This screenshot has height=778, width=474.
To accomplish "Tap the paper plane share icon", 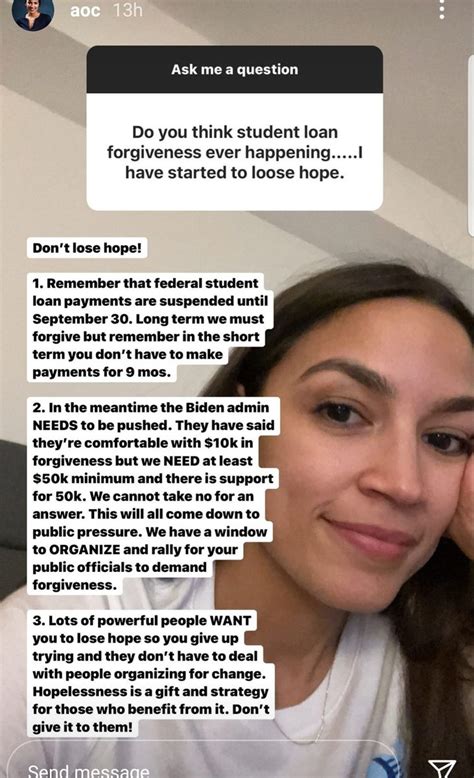I will click(x=442, y=769).
